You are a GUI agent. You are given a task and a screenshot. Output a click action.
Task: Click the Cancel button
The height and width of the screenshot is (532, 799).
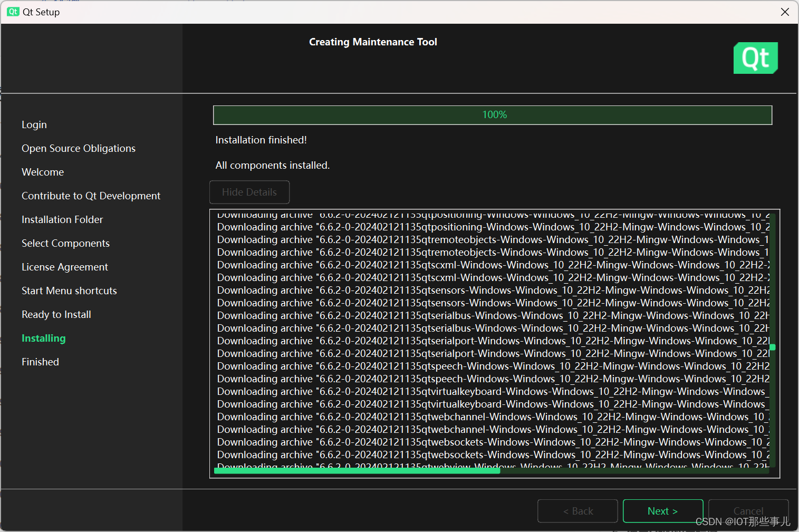[748, 511]
